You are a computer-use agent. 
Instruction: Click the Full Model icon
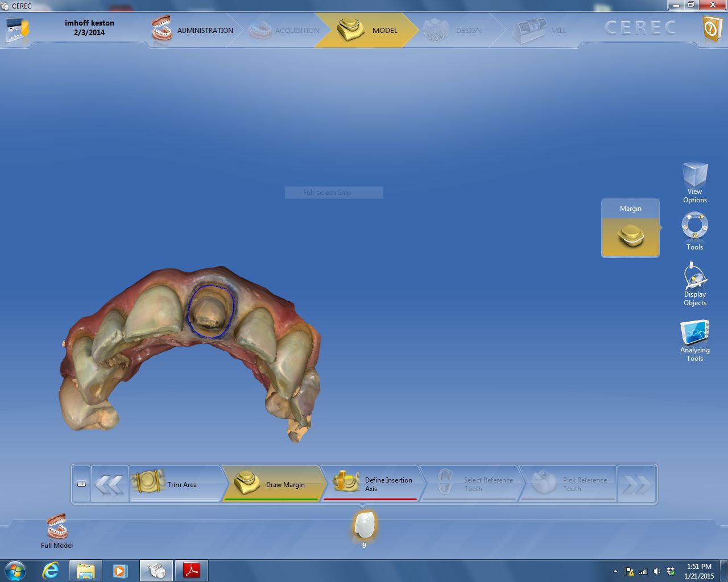(57, 527)
